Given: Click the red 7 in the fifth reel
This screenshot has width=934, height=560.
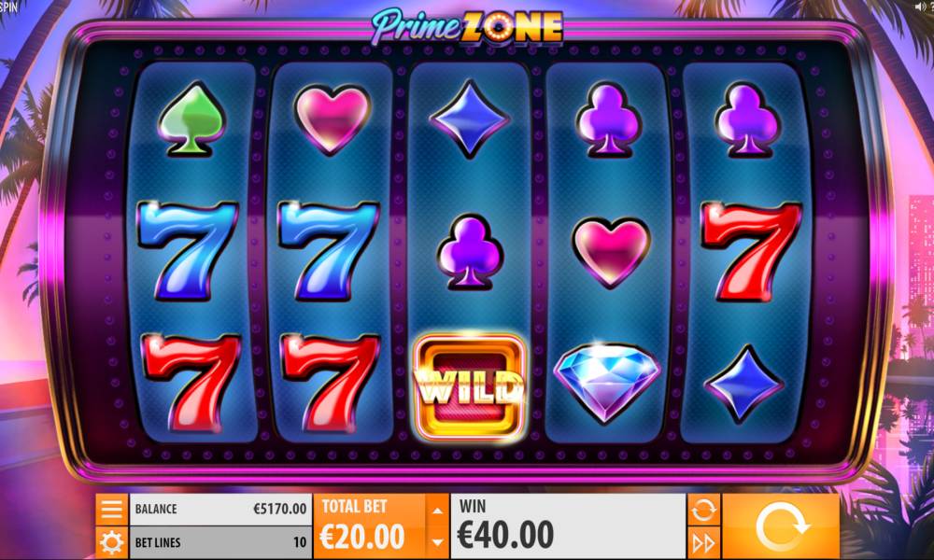Looking at the screenshot, I should point(751,251).
